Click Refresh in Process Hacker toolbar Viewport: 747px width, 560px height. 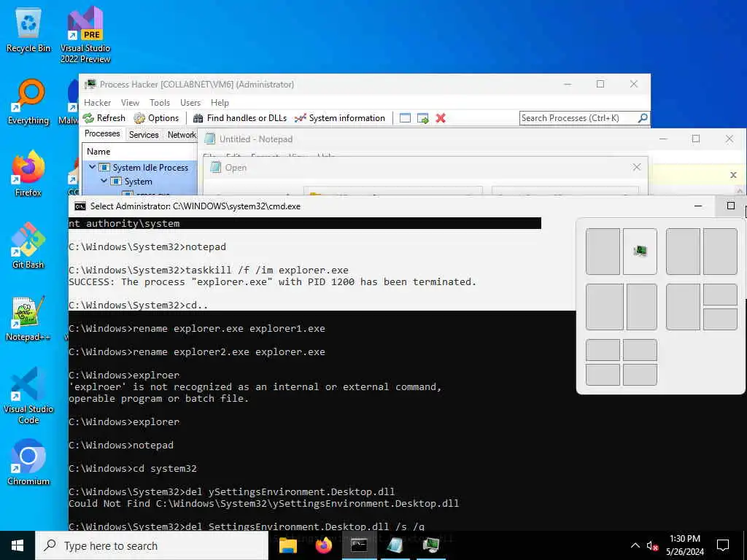tap(104, 118)
